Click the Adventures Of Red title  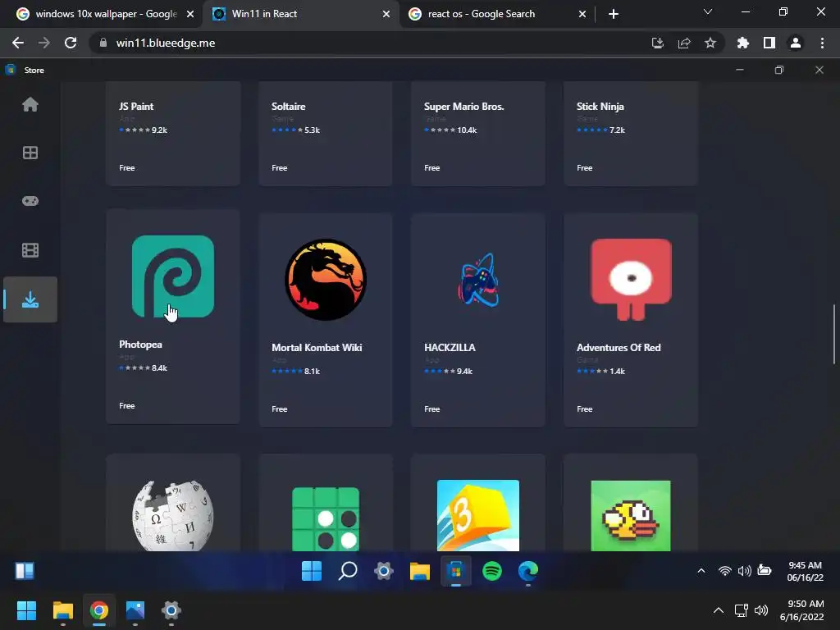[619, 347]
